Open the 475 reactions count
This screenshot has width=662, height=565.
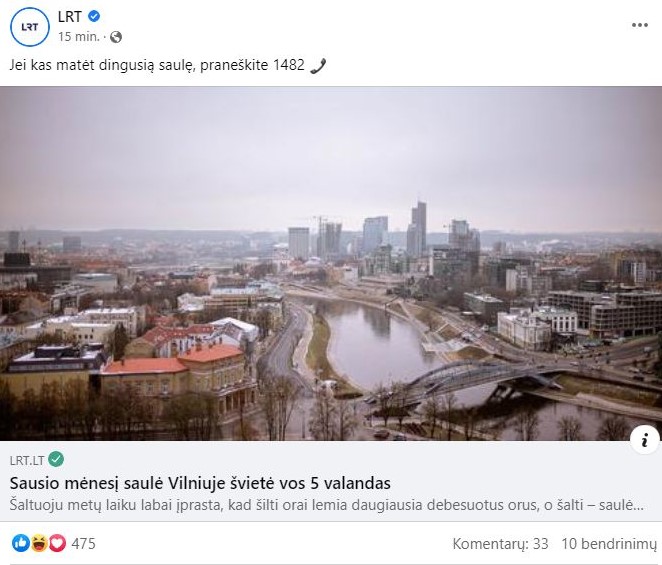click(x=84, y=543)
